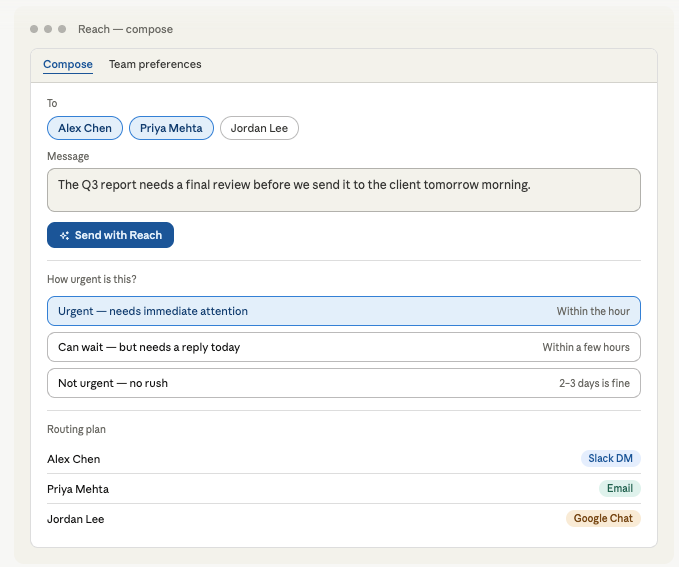
Task: Deselect recipient Alex Chen chip
Action: pyautogui.click(x=85, y=128)
